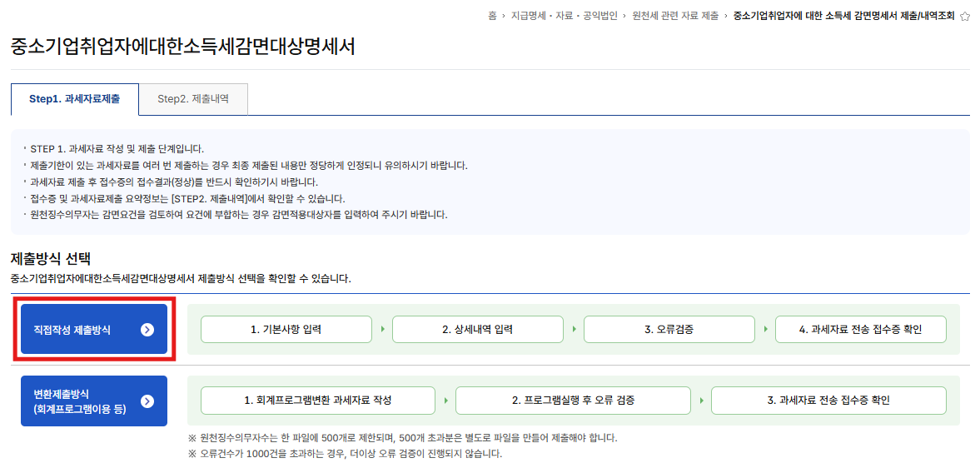This screenshot has height=468, width=980.
Task: Select step 1. 기본사항 입력
Action: click(286, 330)
